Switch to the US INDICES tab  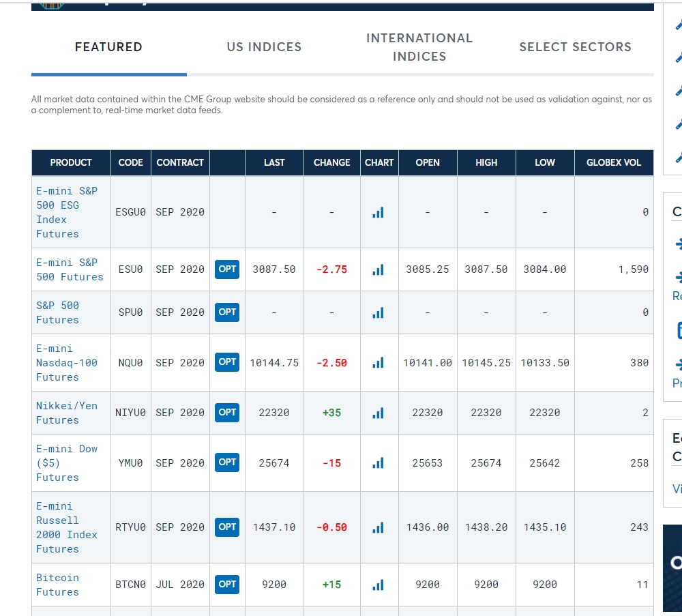(265, 47)
